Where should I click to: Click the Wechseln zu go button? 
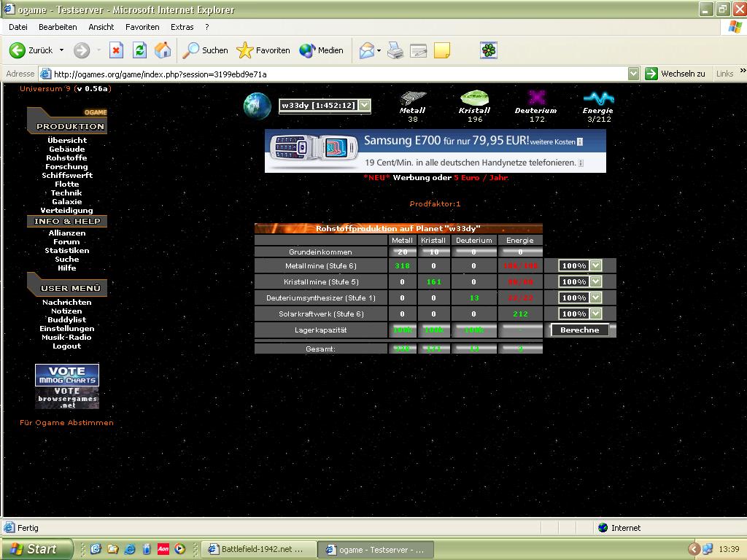tap(675, 74)
